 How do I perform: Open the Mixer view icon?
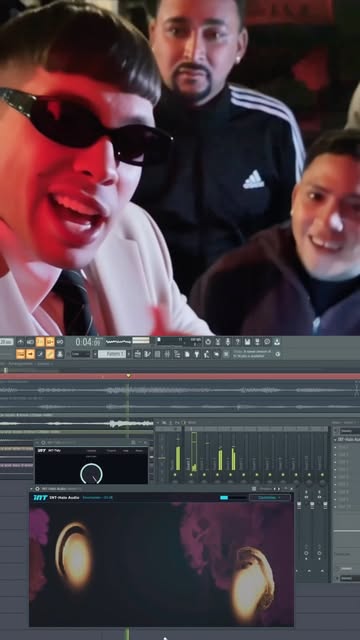coord(167,354)
